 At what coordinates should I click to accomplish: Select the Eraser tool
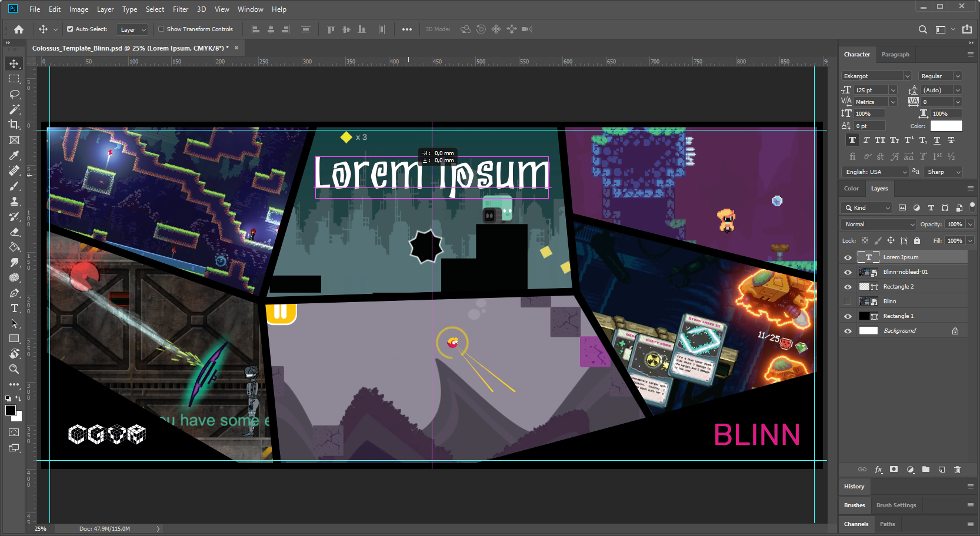pyautogui.click(x=14, y=232)
